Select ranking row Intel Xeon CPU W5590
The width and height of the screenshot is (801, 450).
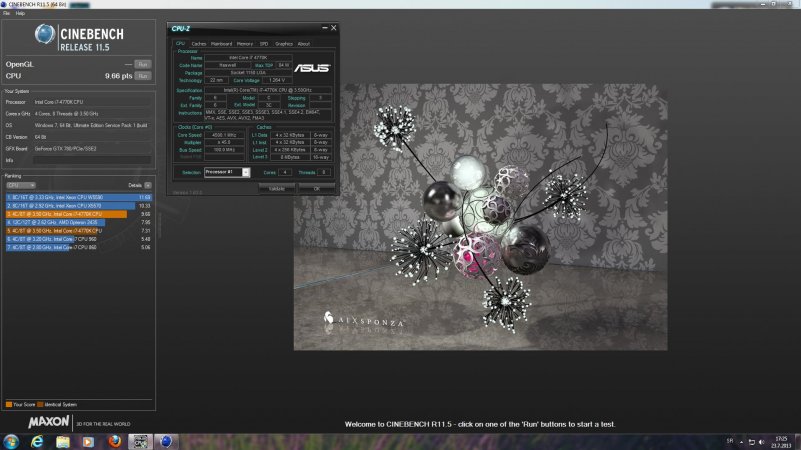(x=79, y=197)
